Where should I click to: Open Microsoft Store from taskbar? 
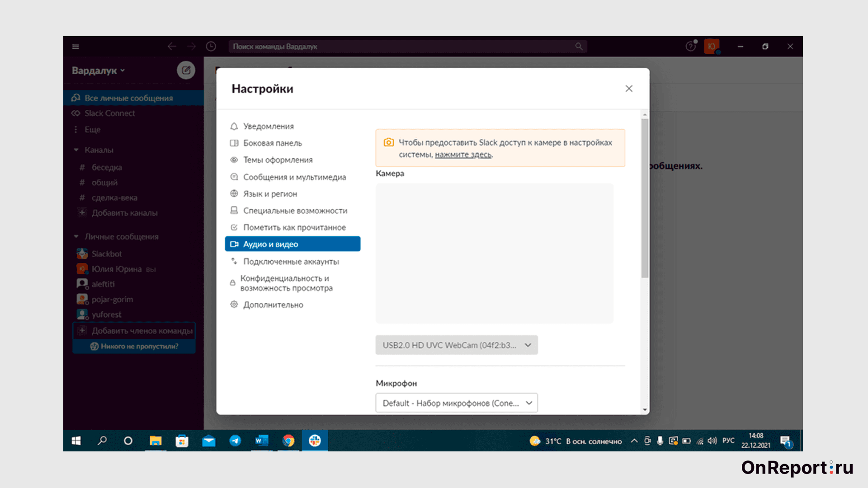coord(182,441)
